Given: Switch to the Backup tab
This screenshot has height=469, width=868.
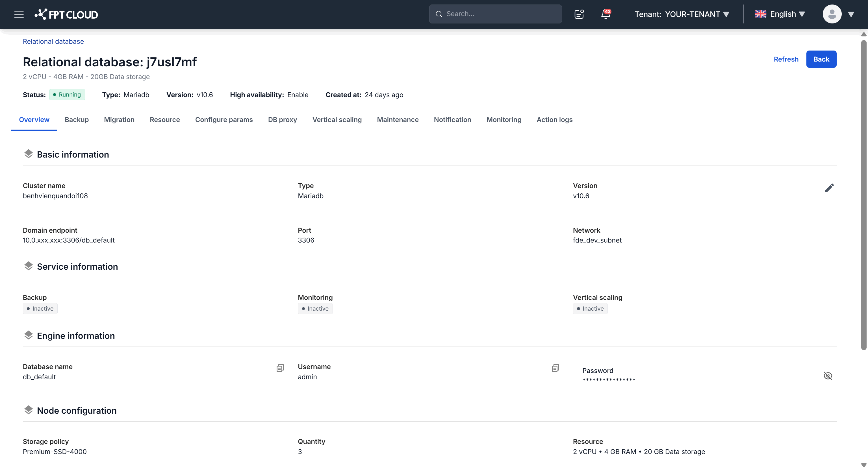Looking at the screenshot, I should (77, 119).
